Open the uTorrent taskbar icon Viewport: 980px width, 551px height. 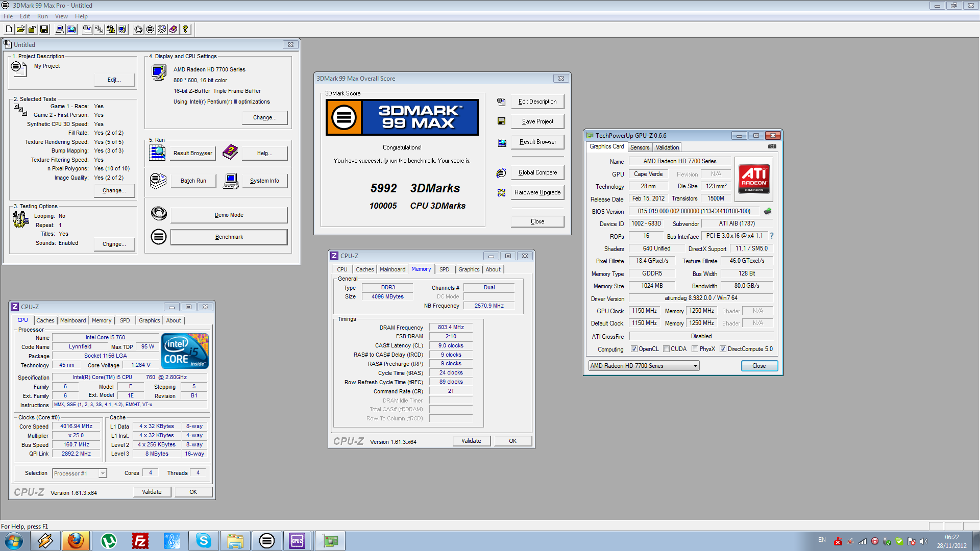pos(108,541)
